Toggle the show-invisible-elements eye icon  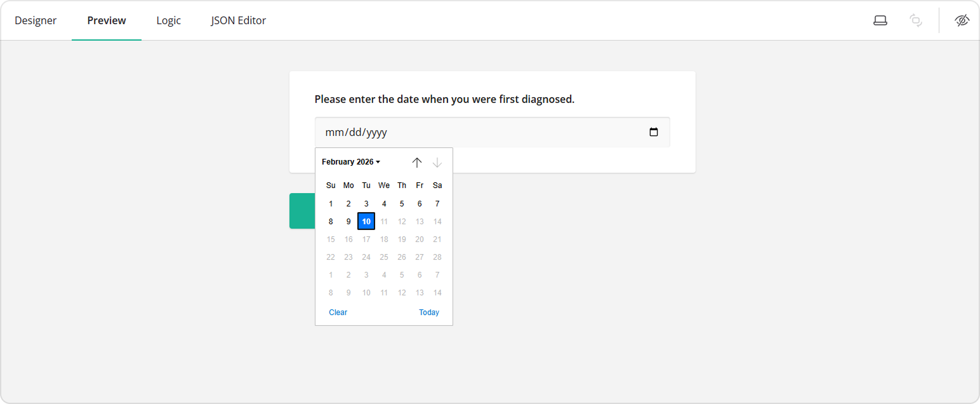pyautogui.click(x=962, y=20)
